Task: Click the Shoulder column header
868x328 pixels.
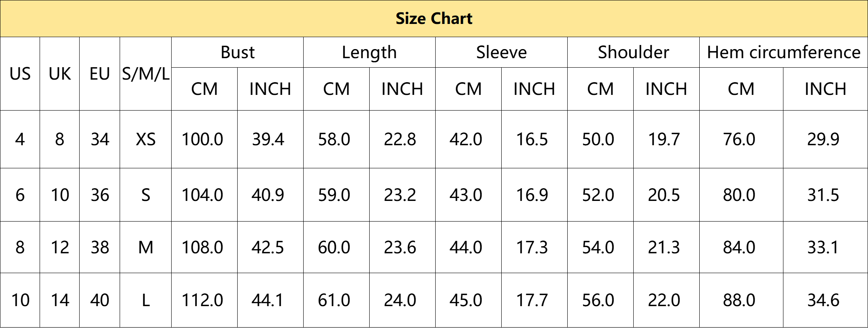Action: pyautogui.click(x=633, y=52)
